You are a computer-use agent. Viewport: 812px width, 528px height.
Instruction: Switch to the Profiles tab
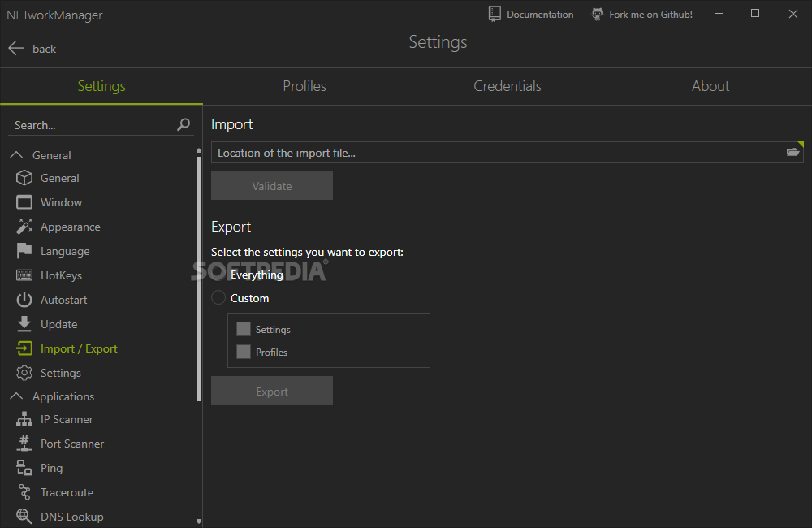point(304,86)
